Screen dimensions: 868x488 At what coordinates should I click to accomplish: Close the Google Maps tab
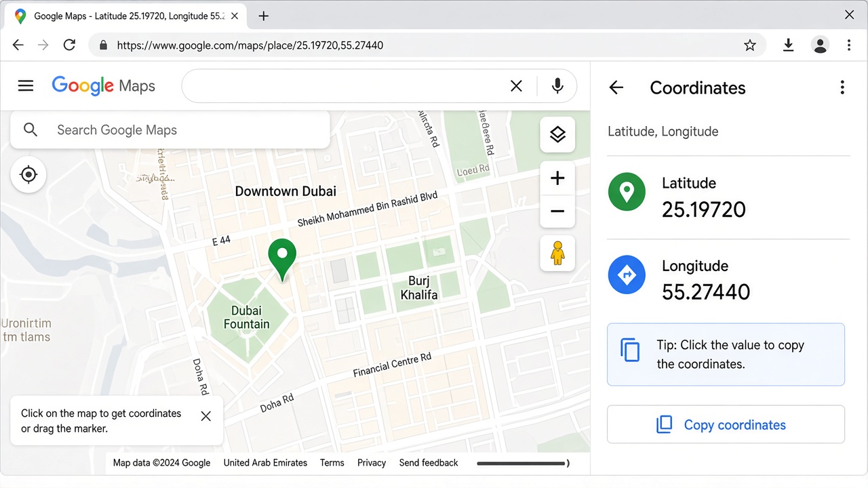click(x=235, y=16)
